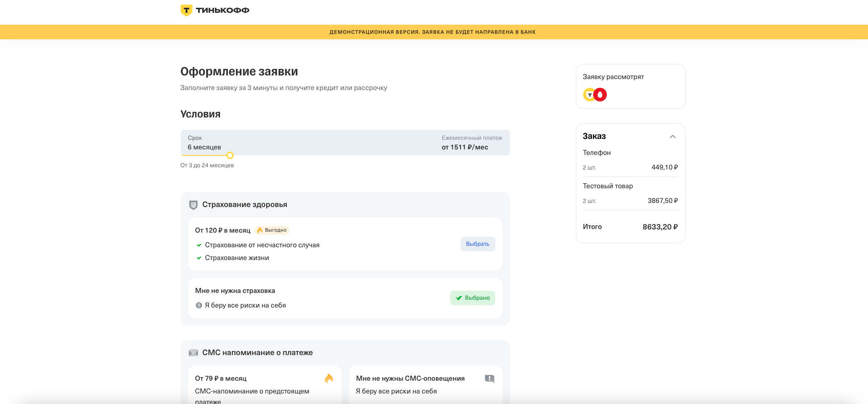Click the 'Заполните заявку за 3 минуты' subtitle
The image size is (868, 404).
pyautogui.click(x=284, y=88)
